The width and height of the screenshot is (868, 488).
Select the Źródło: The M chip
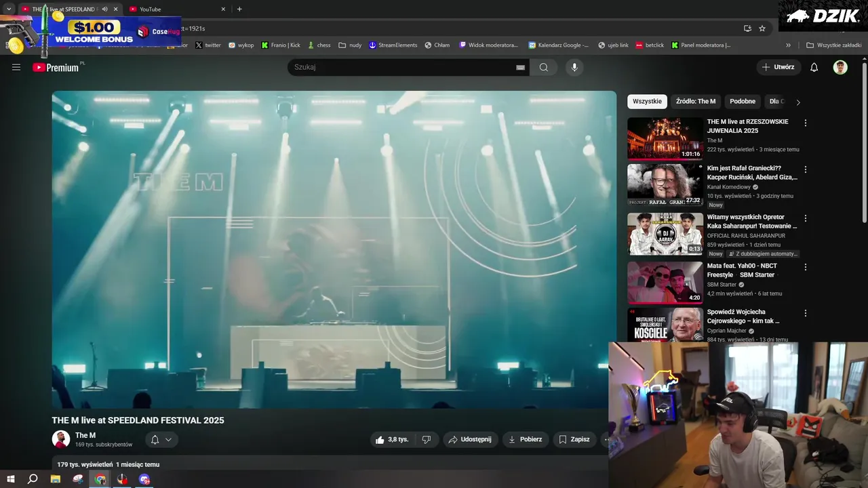696,101
